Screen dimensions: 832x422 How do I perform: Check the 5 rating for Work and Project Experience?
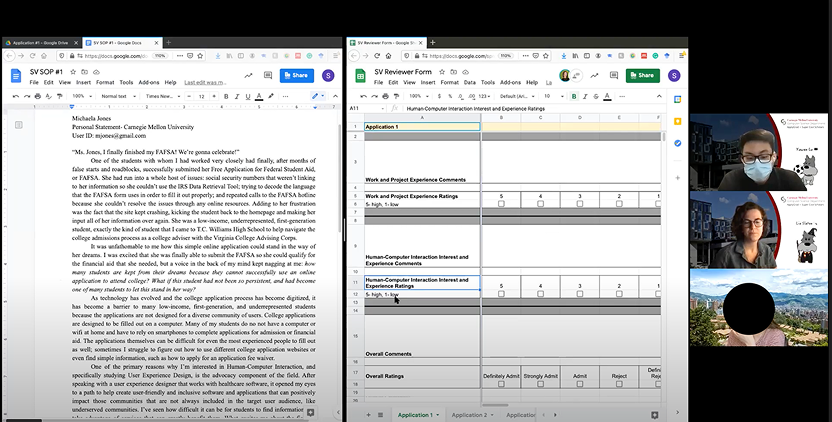coord(501,203)
